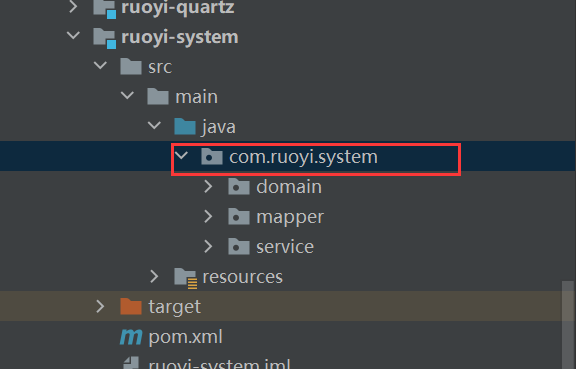Click the main folder icon
The image size is (576, 369).
[158, 96]
